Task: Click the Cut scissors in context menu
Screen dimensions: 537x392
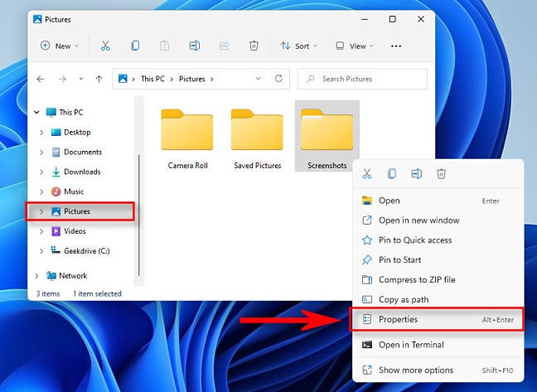Action: 367,173
